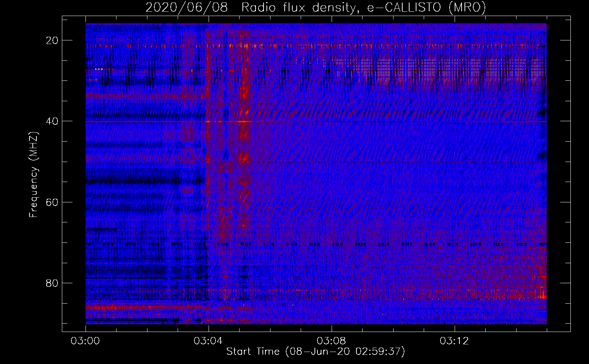Click the '03:12' time tick label
The image size is (589, 364).
pyautogui.click(x=454, y=341)
